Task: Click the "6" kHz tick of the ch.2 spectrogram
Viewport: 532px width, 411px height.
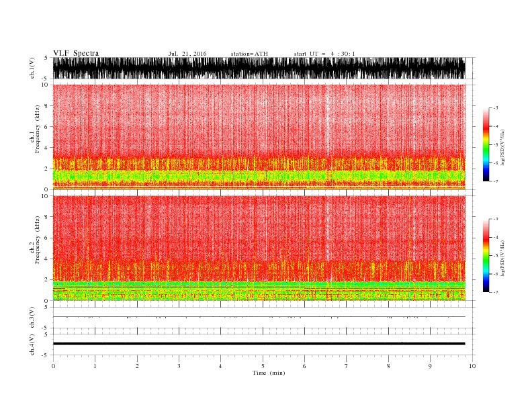Action: click(x=47, y=238)
